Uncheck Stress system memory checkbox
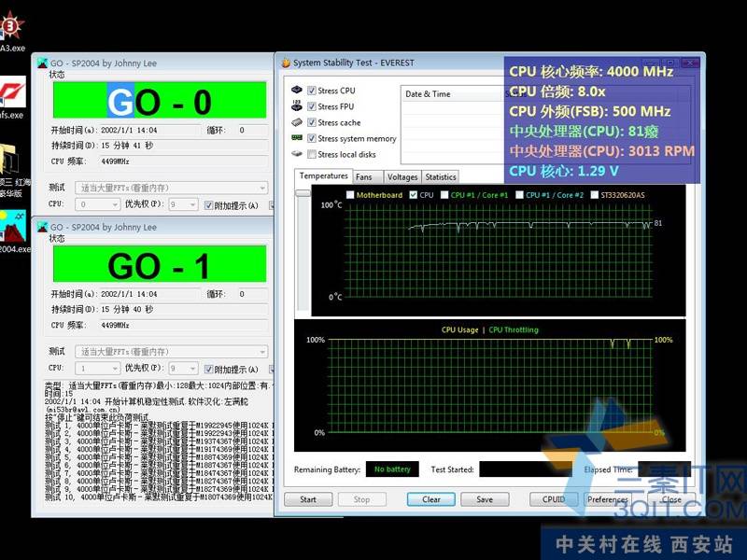This screenshot has width=747, height=560. click(312, 138)
